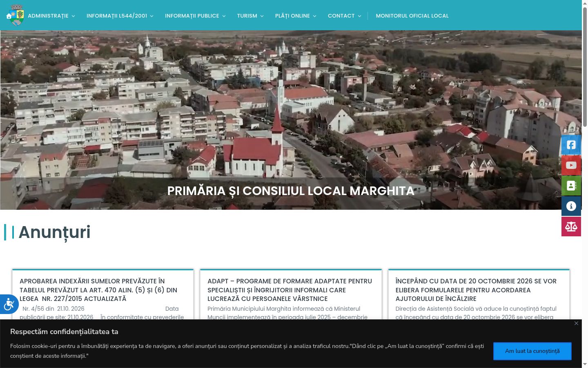Expand the INFORMAȚII L544/2001 menu
The height and width of the screenshot is (368, 588).
[120, 16]
